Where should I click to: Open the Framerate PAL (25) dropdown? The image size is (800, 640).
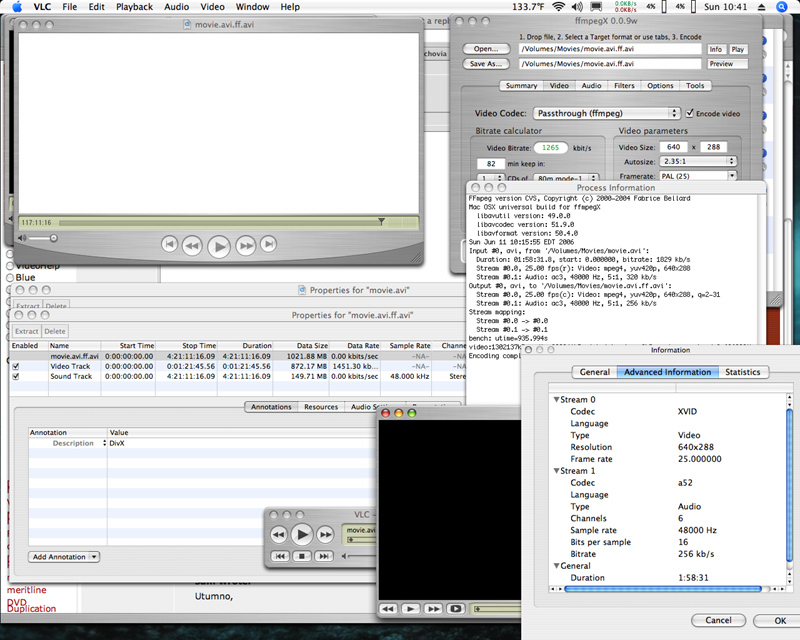click(698, 176)
